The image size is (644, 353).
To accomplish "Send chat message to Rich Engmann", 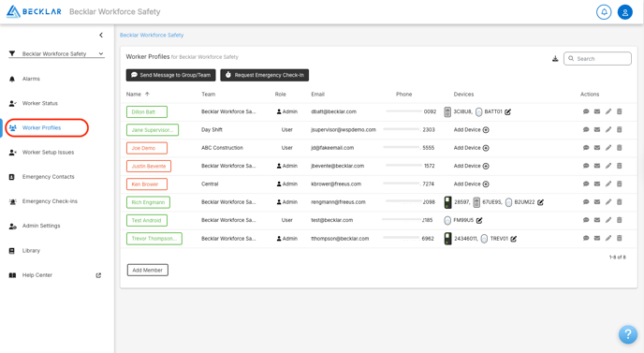I will point(586,201).
